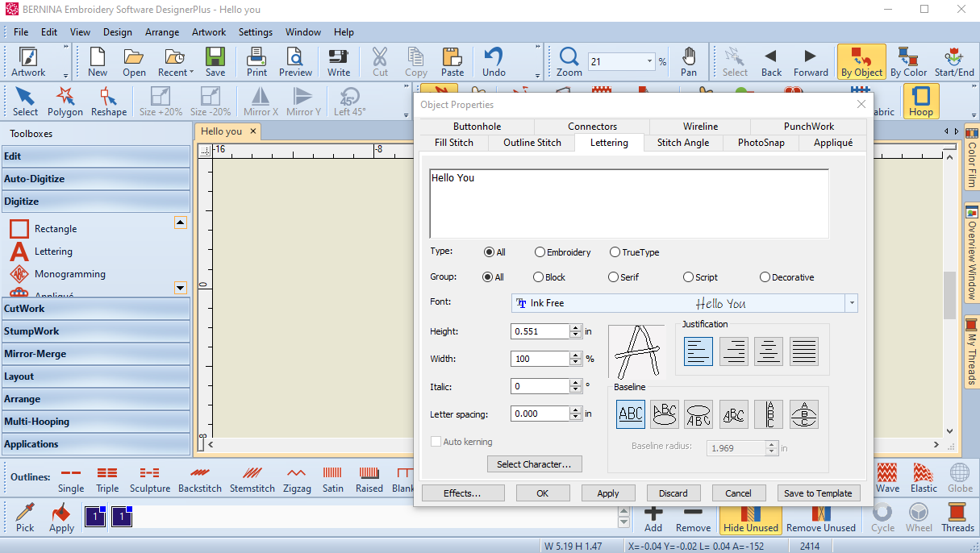Select the Monogramming tool
The height and width of the screenshot is (553, 980).
[x=57, y=274]
